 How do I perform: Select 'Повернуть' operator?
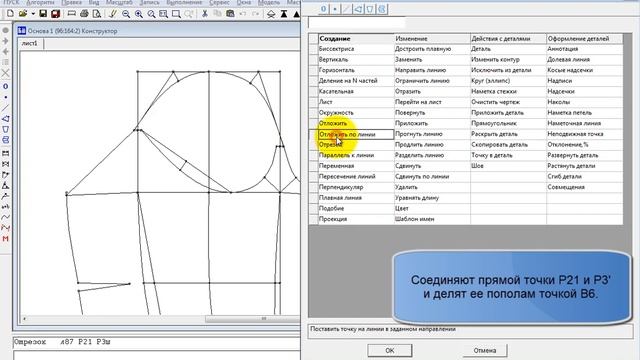(x=432, y=113)
